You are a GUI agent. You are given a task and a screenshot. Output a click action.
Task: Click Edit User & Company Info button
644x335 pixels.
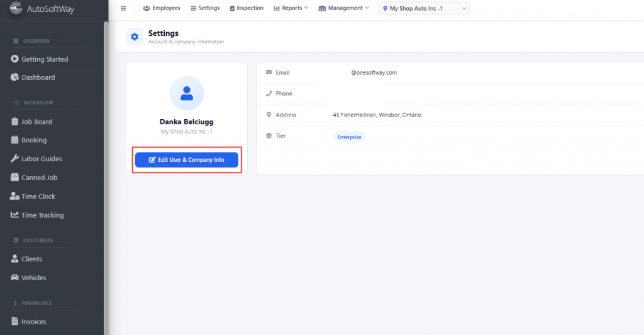(x=186, y=160)
